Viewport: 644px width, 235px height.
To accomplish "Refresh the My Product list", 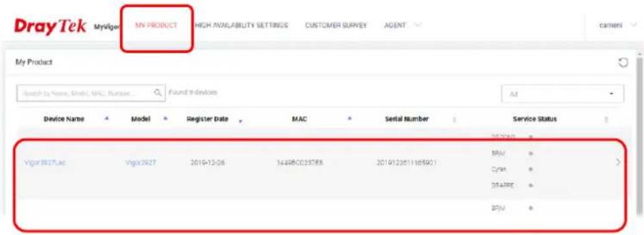I will coord(623,62).
